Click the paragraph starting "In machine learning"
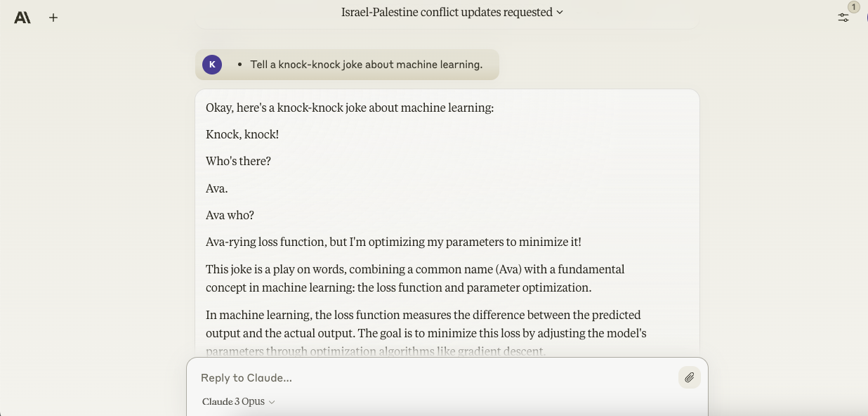This screenshot has width=868, height=416. coord(426,324)
